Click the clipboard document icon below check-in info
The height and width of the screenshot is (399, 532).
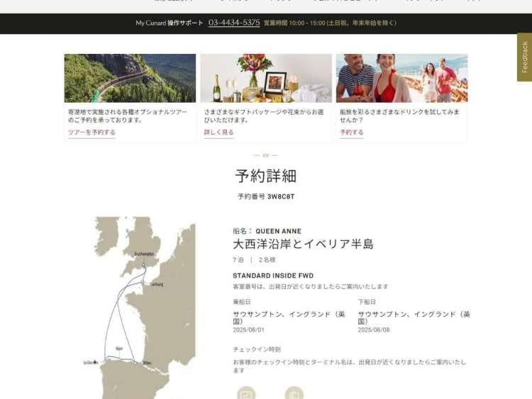click(294, 393)
